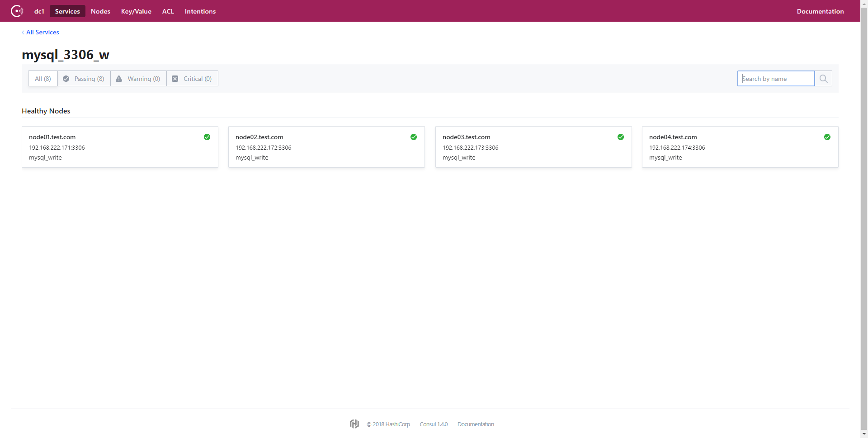This screenshot has height=438, width=868.
Task: Open Documentation link in footer
Action: [x=476, y=424]
